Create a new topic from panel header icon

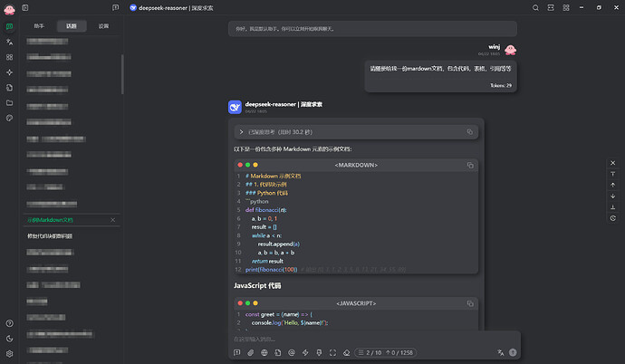point(116,7)
